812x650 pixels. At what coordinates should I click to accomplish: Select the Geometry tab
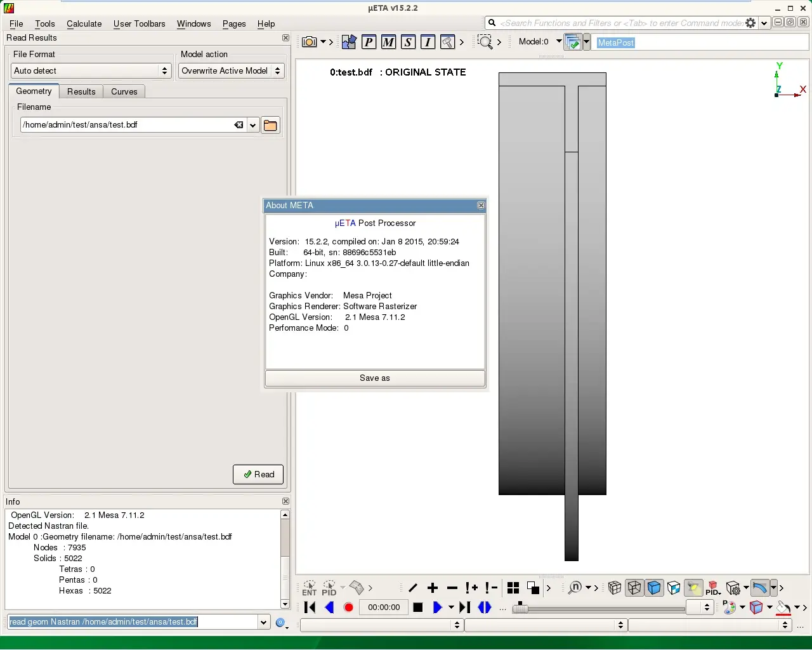pyautogui.click(x=34, y=91)
